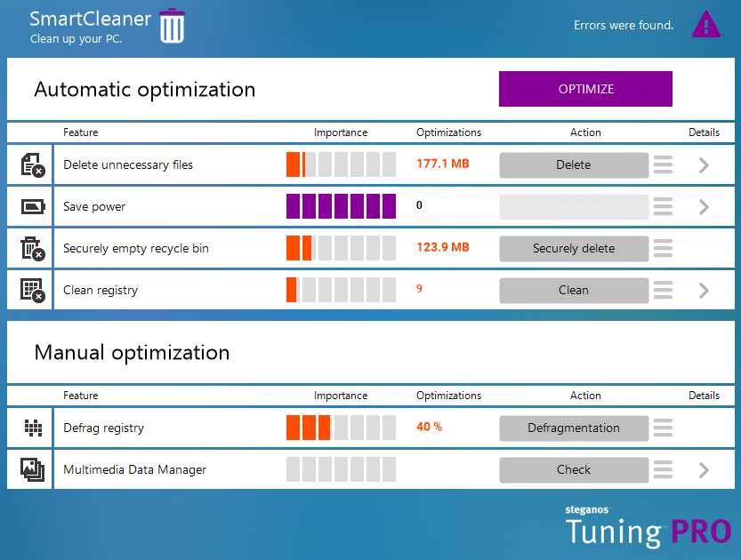Click the Delete unnecessary files row icon
The image size is (741, 560).
32,164
